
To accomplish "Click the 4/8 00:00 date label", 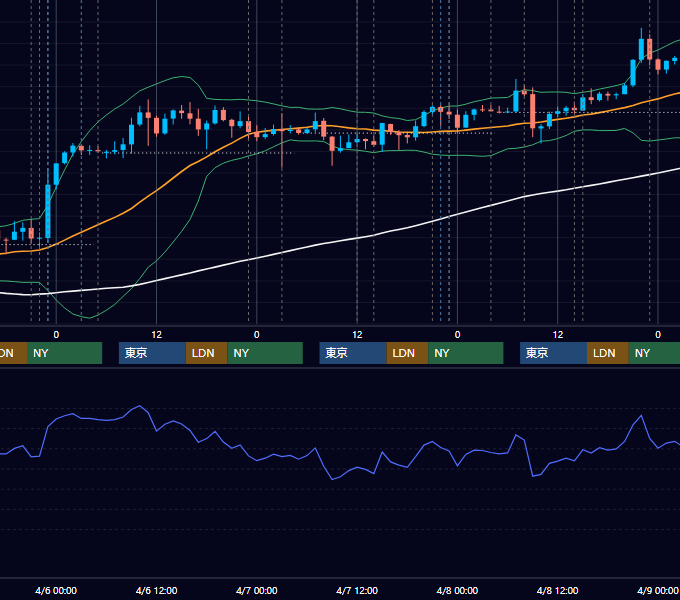I will tap(457, 590).
